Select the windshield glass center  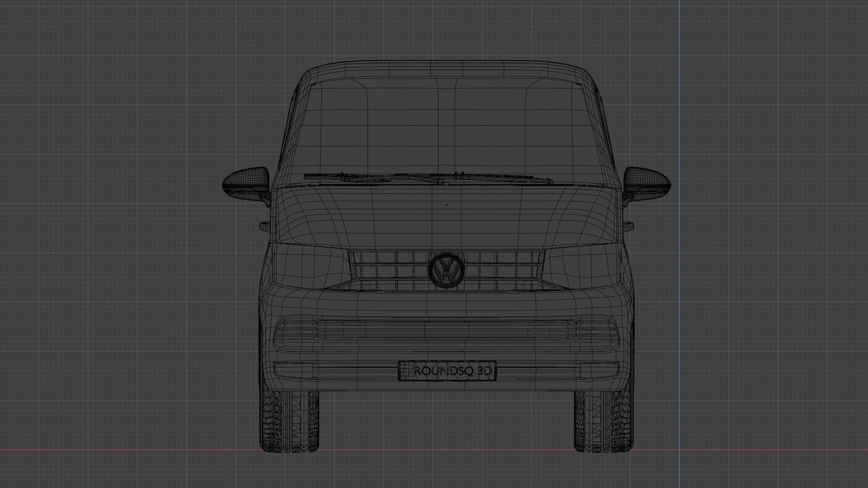pyautogui.click(x=445, y=129)
